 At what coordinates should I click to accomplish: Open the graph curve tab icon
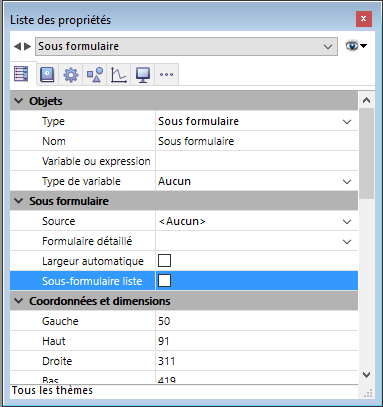[x=119, y=74]
